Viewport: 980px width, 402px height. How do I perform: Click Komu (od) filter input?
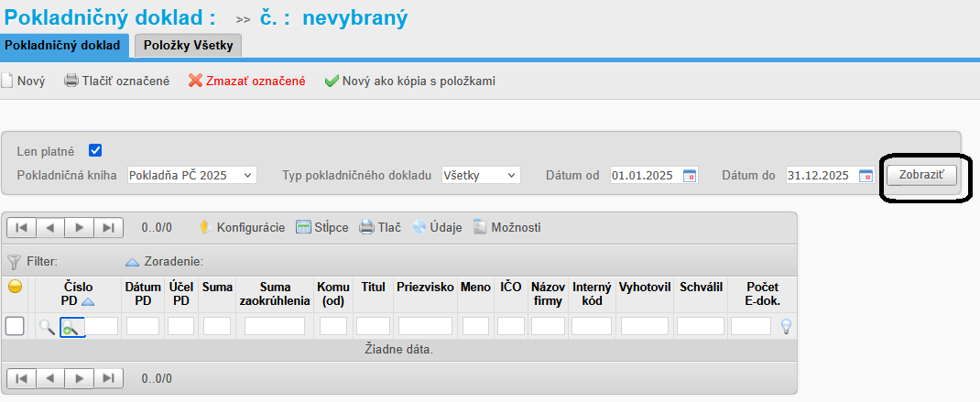[333, 326]
